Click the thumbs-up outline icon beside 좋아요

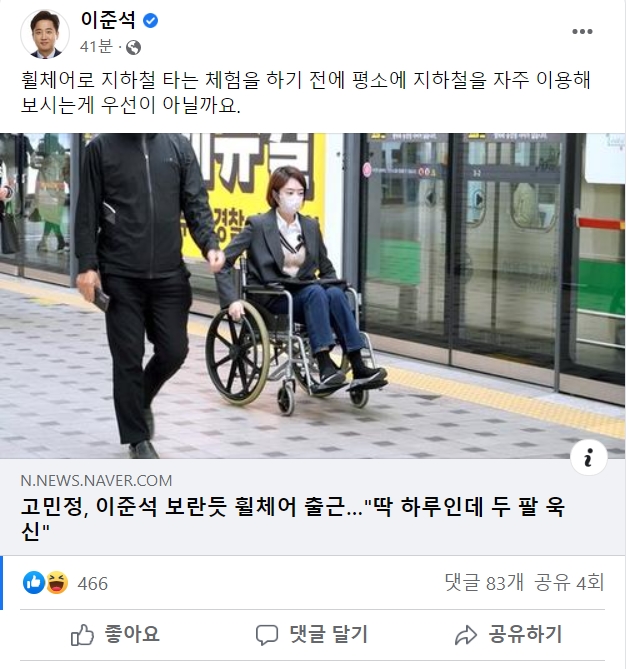82,634
